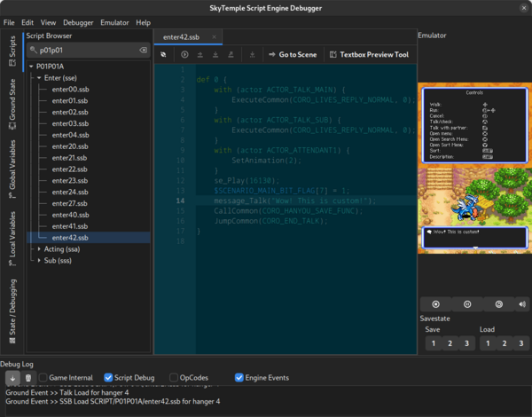This screenshot has height=417, width=532.
Task: Open the Textbox Preview Tool
Action: [x=369, y=55]
